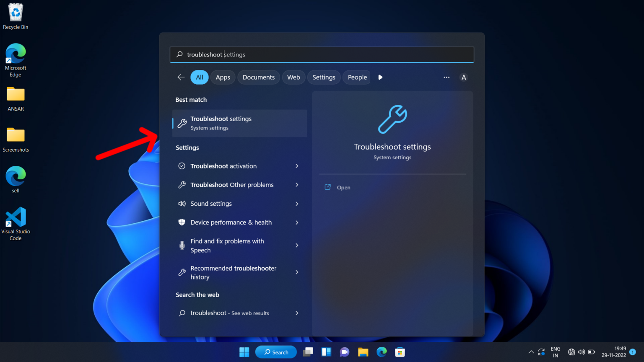Launch Microsoft Edge from the taskbar
The height and width of the screenshot is (362, 644).
coord(381,352)
